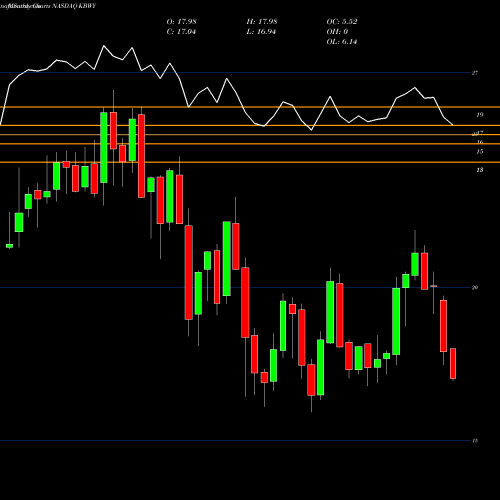Select the close value C: 17.04
This screenshot has height=500, width=500.
[181, 32]
